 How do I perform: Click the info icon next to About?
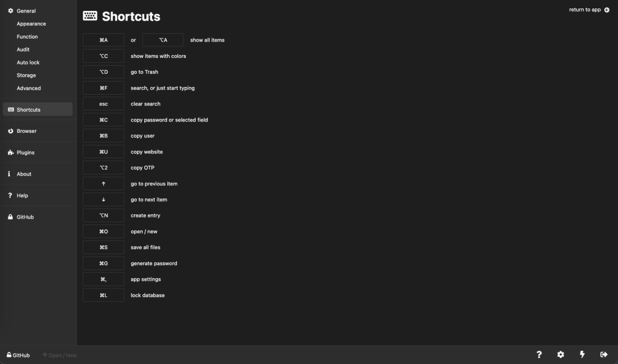(8, 174)
